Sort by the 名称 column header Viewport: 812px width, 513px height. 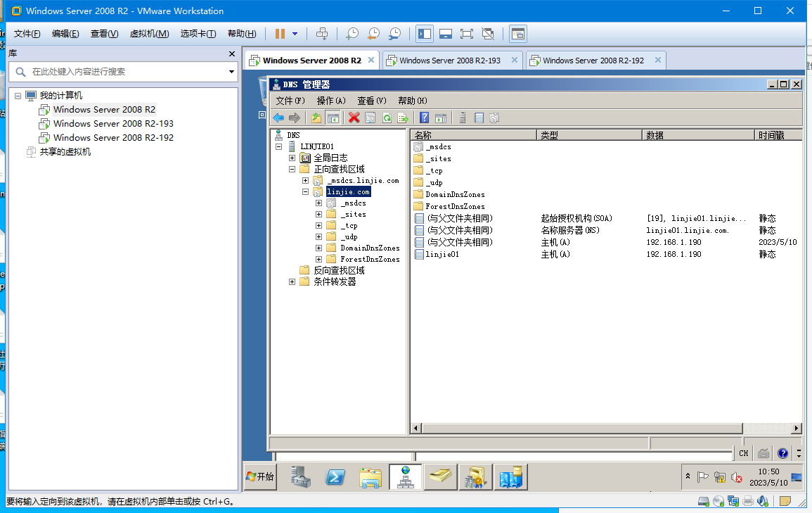click(x=474, y=135)
